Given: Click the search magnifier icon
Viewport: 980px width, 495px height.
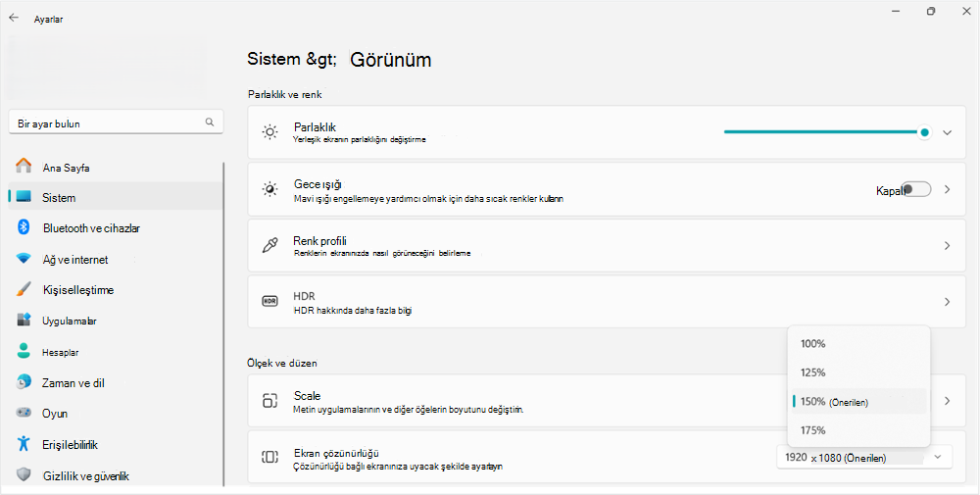Looking at the screenshot, I should point(210,122).
